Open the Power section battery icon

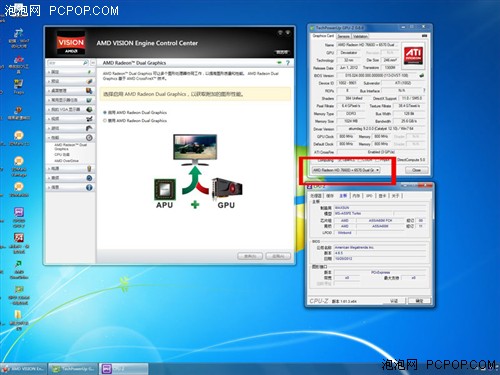(89, 169)
